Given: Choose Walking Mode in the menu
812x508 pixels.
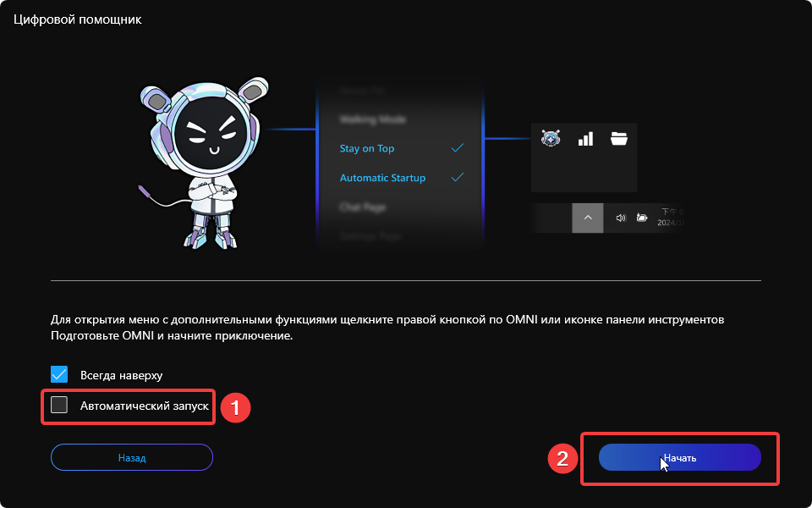Looking at the screenshot, I should click(x=372, y=119).
